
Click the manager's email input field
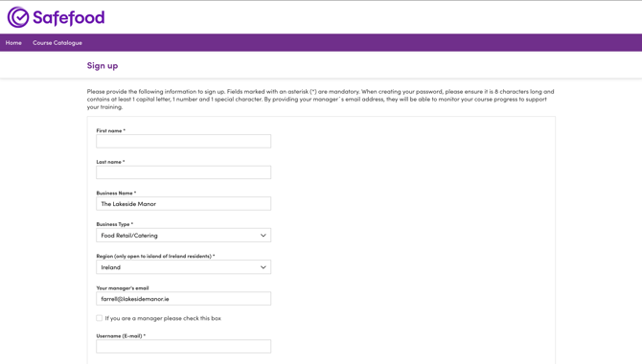coord(183,299)
